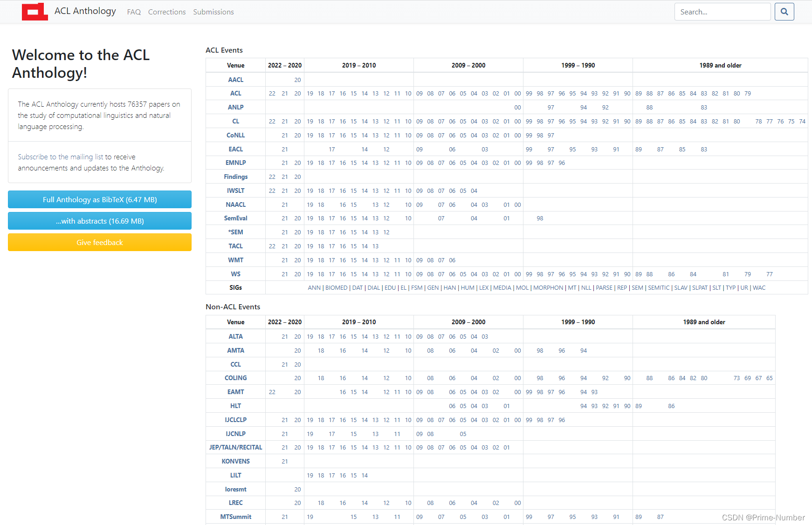812x525 pixels.
Task: Open the FAQ navigation link
Action: pyautogui.click(x=134, y=12)
